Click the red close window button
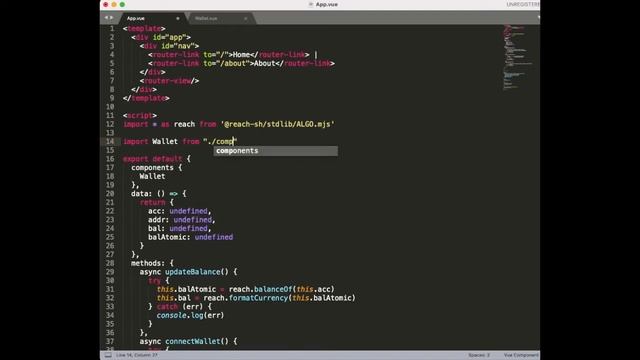 point(106,4)
